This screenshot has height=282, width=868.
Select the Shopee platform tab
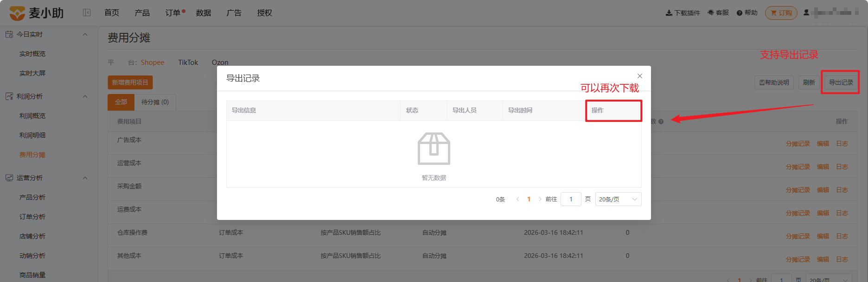tap(153, 63)
